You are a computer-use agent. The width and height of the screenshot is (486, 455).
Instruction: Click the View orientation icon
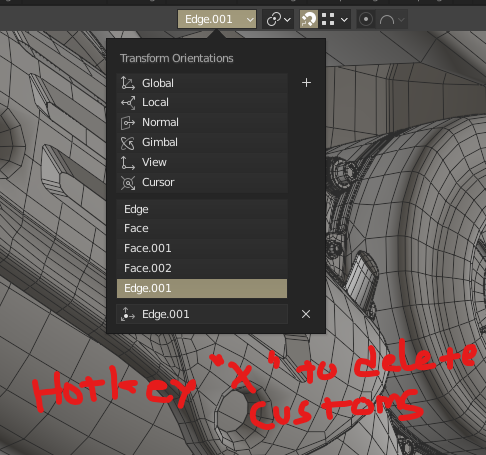pyautogui.click(x=128, y=163)
